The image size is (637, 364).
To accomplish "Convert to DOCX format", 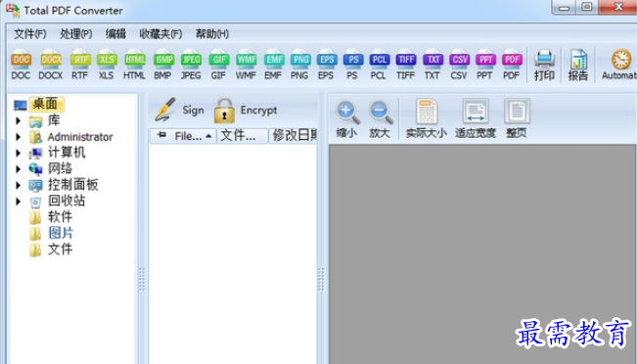I will pos(51,65).
